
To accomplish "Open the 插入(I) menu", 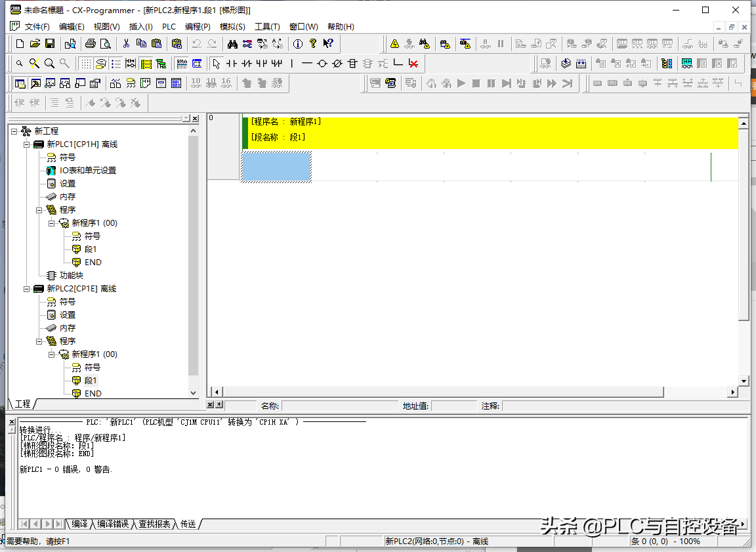I will point(141,26).
